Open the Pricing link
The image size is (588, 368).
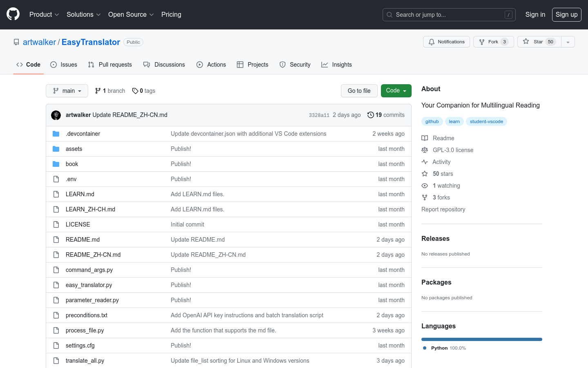pos(171,14)
